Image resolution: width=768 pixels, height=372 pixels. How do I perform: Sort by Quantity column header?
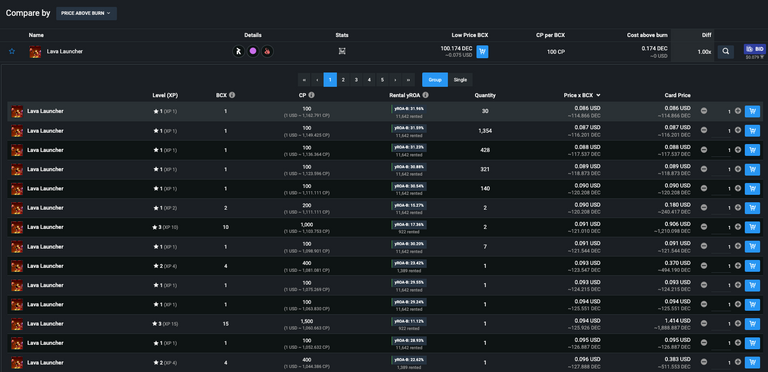tap(485, 95)
